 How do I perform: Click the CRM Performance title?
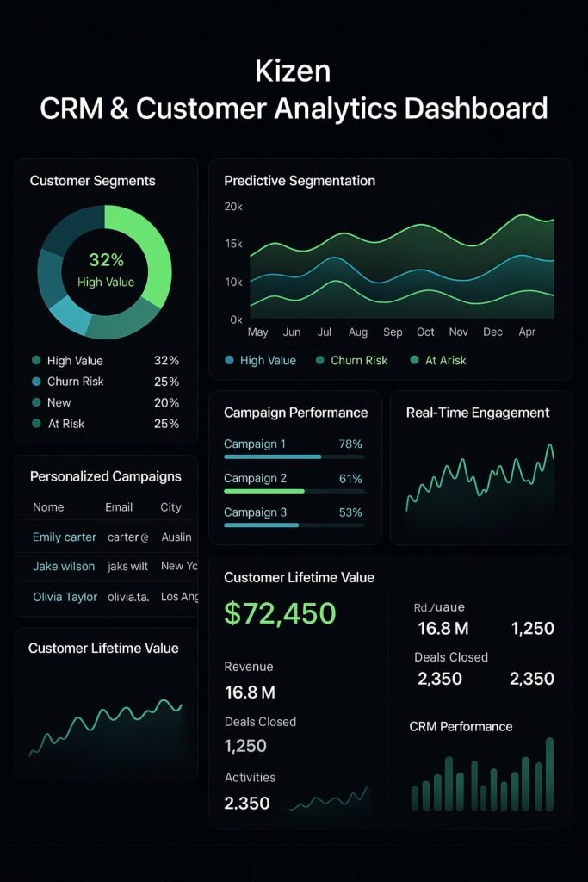[x=461, y=727]
